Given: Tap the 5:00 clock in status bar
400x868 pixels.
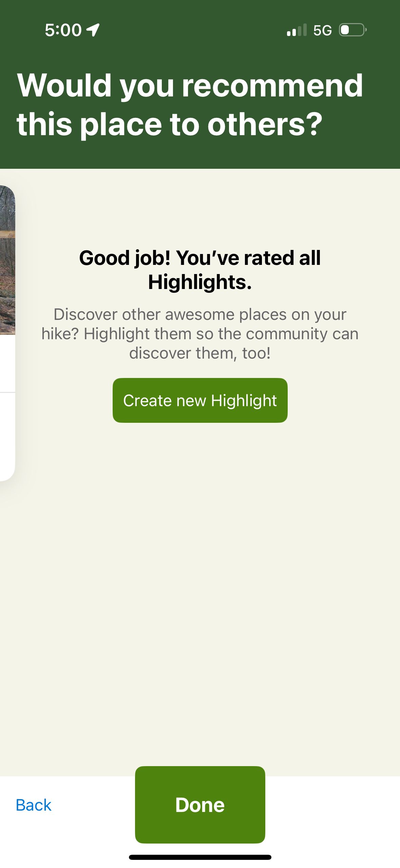Looking at the screenshot, I should point(63,30).
